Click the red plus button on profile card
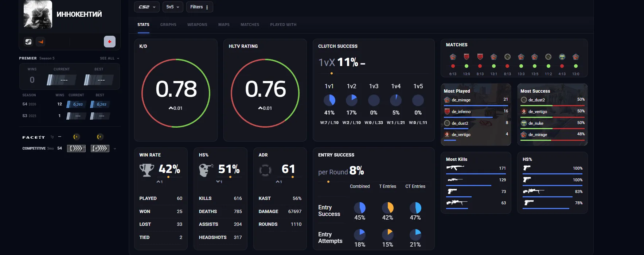 110,42
